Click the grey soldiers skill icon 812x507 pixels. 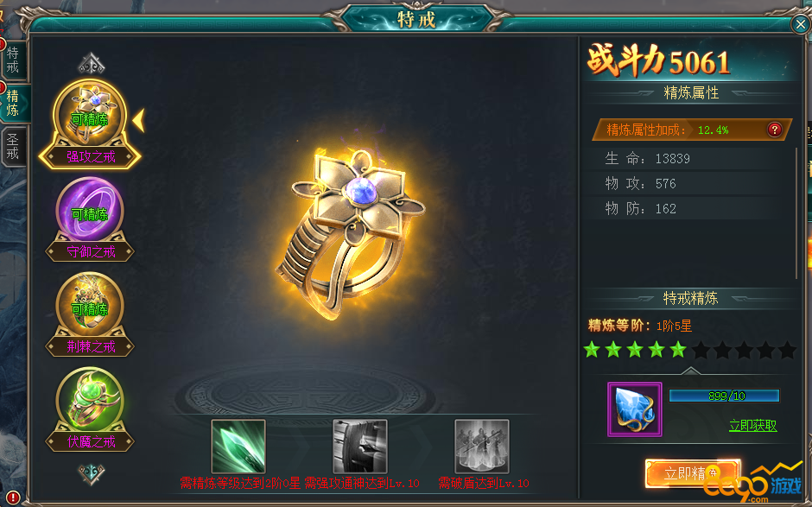click(482, 447)
